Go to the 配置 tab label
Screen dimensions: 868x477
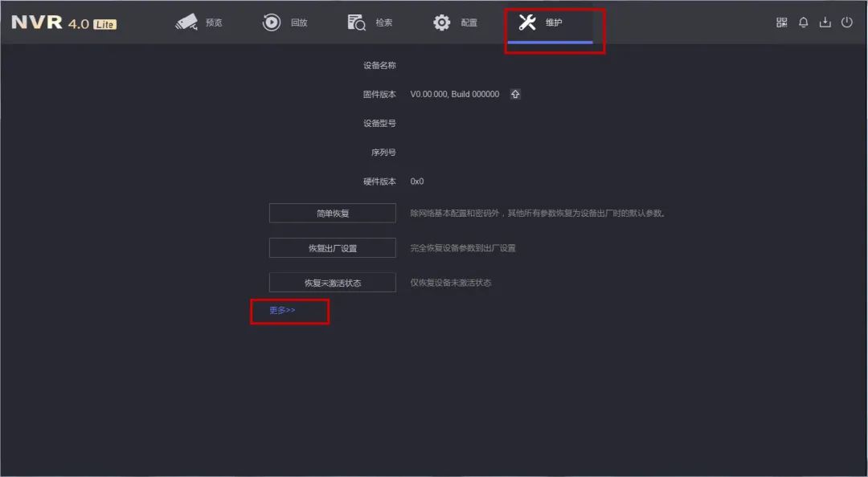[469, 22]
